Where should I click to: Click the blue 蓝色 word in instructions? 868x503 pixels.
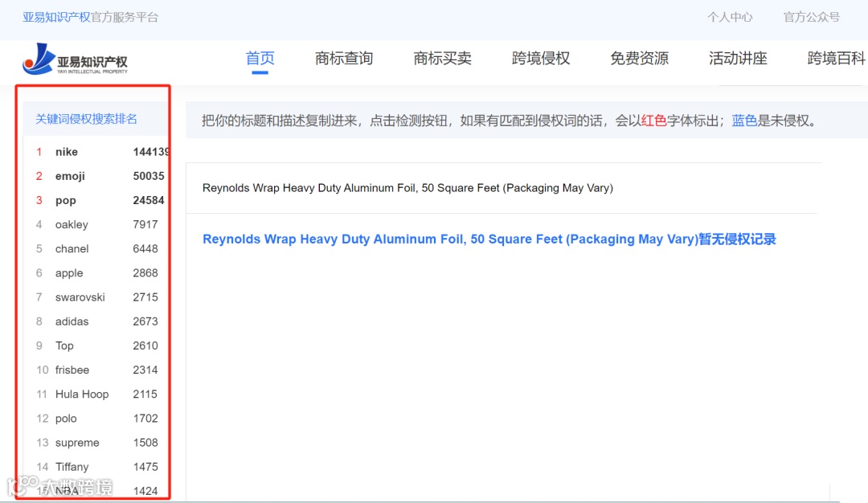coord(744,120)
